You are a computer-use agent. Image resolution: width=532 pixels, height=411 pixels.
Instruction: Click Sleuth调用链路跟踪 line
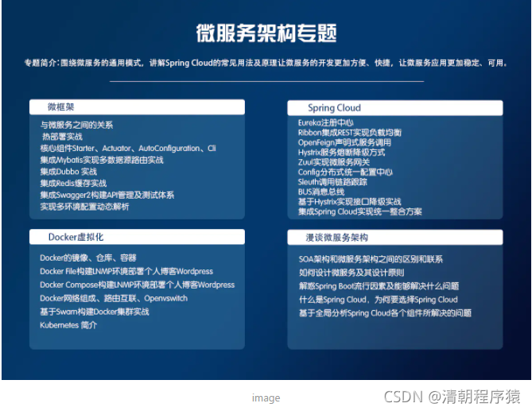pyautogui.click(x=332, y=182)
